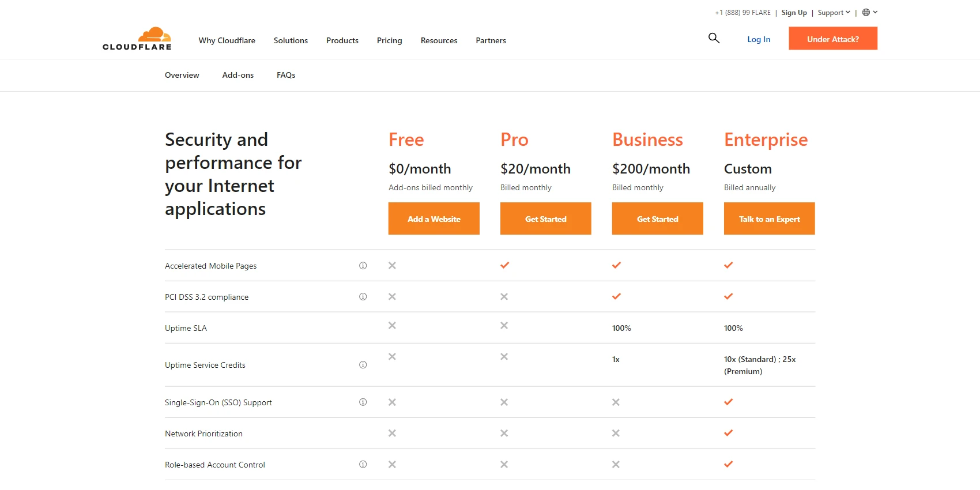
Task: Click Enterprise checkmark for PCI DSS compliance
Action: [728, 296]
